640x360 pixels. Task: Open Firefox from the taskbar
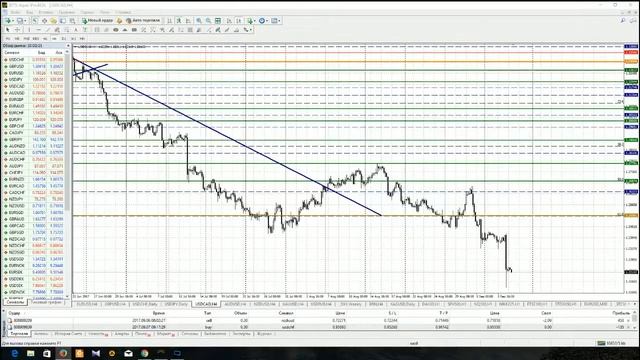point(63,353)
